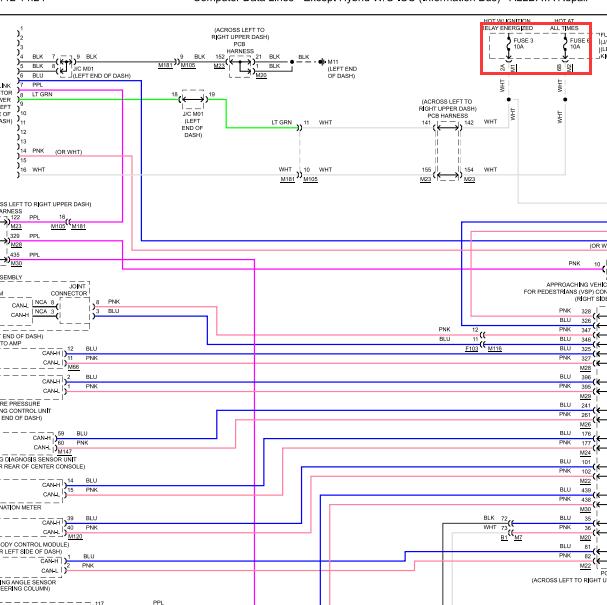Click pin number 141 at PCB harness
607x605 pixels.
pos(426,122)
